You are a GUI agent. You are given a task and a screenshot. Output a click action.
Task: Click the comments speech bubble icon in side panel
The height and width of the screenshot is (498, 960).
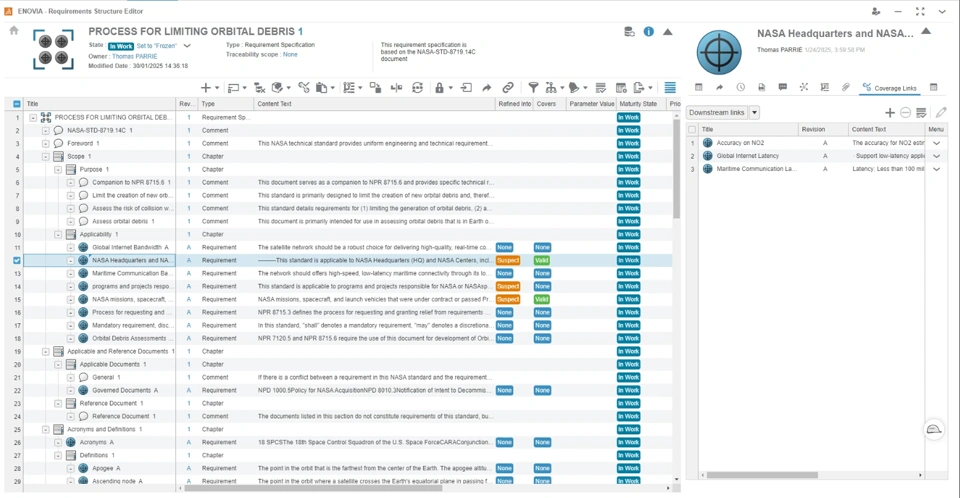pyautogui.click(x=782, y=88)
